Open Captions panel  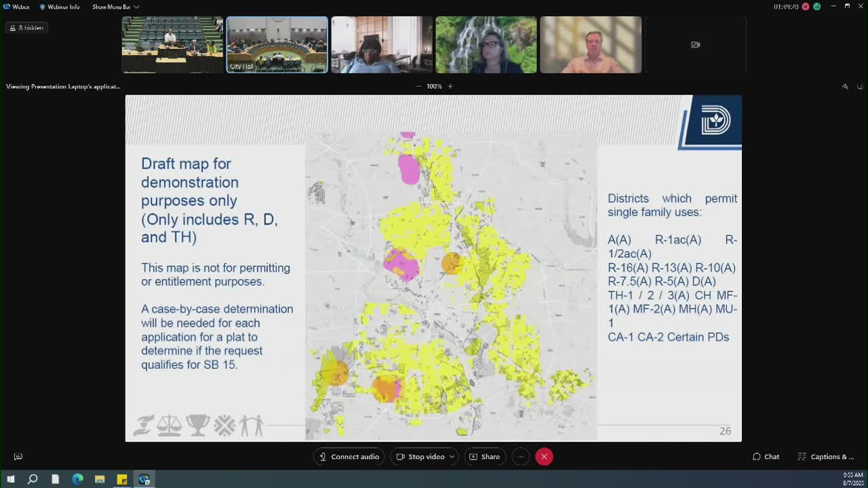pos(825,457)
